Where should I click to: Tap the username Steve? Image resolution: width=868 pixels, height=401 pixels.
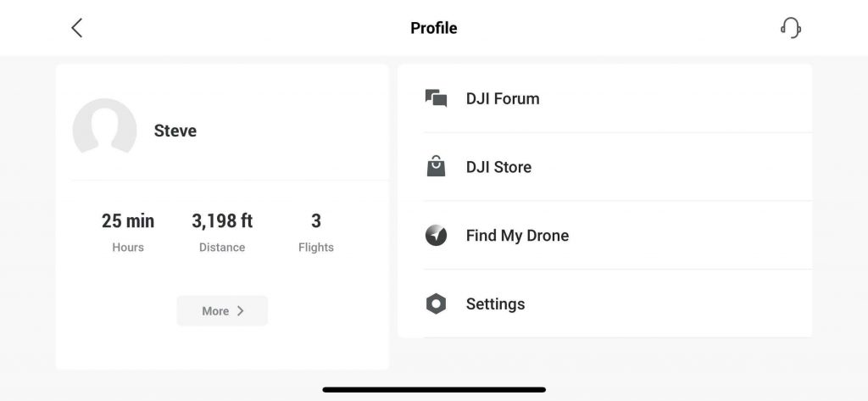[175, 131]
